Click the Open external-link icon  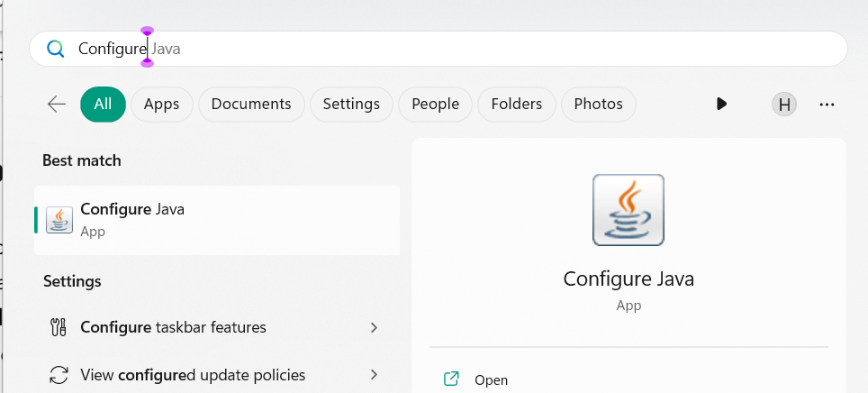[451, 379]
